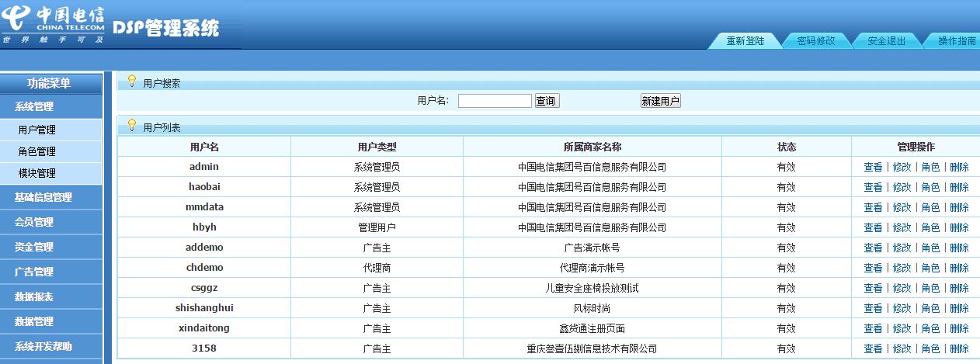This screenshot has height=364, width=980.
Task: Click 查看 for user admin
Action: click(x=873, y=167)
